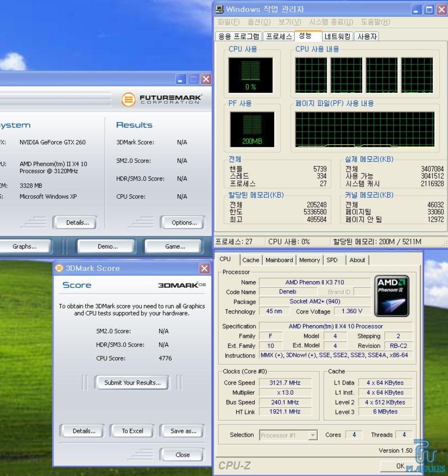Click the AMD Phenom II logo image
The image size is (448, 476).
[x=392, y=296]
